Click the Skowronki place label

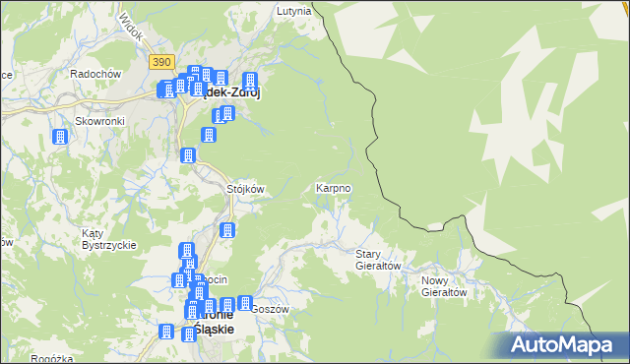pos(100,121)
